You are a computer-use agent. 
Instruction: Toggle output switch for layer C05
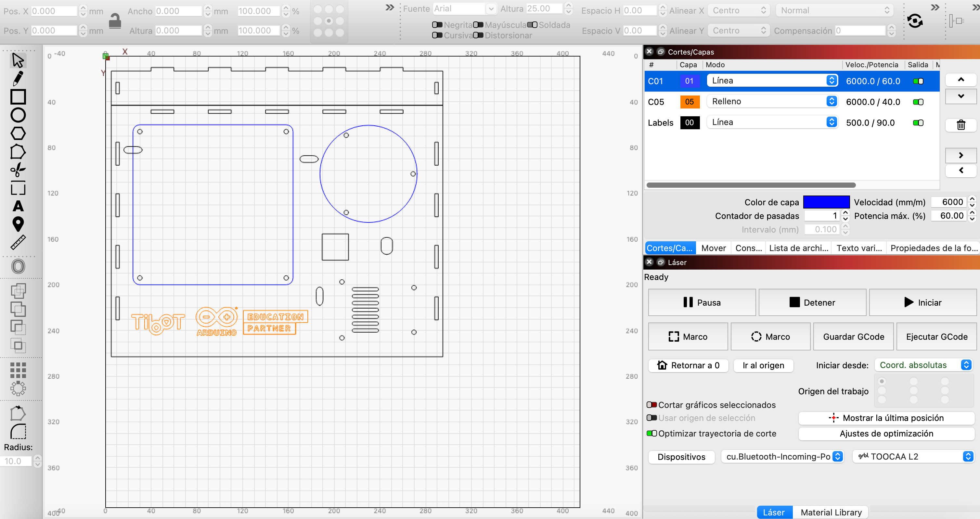click(x=918, y=102)
